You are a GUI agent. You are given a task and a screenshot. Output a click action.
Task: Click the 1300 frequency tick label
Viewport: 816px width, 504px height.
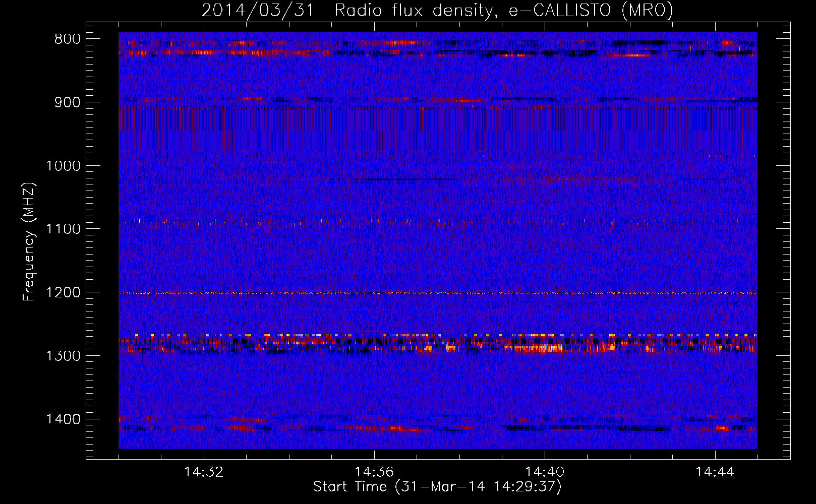[63, 356]
